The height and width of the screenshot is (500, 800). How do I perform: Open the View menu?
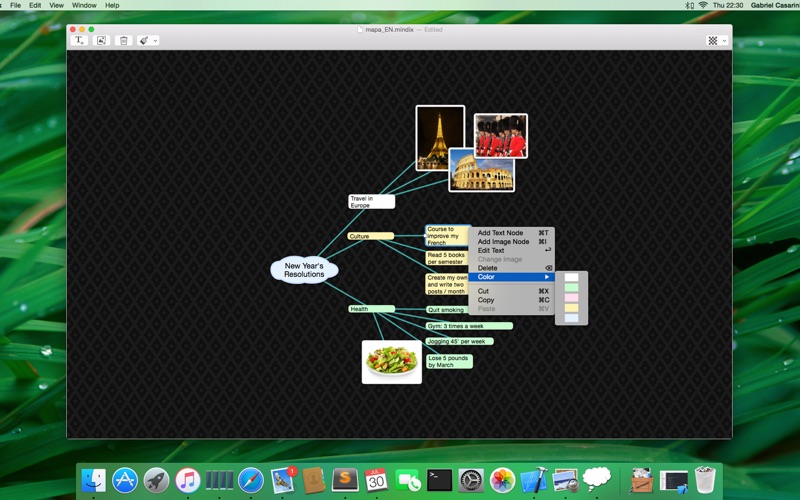(57, 5)
